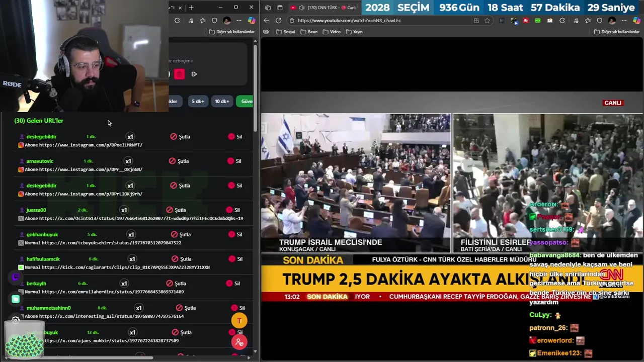Click the left panel horizontal scrollbar

point(80,357)
